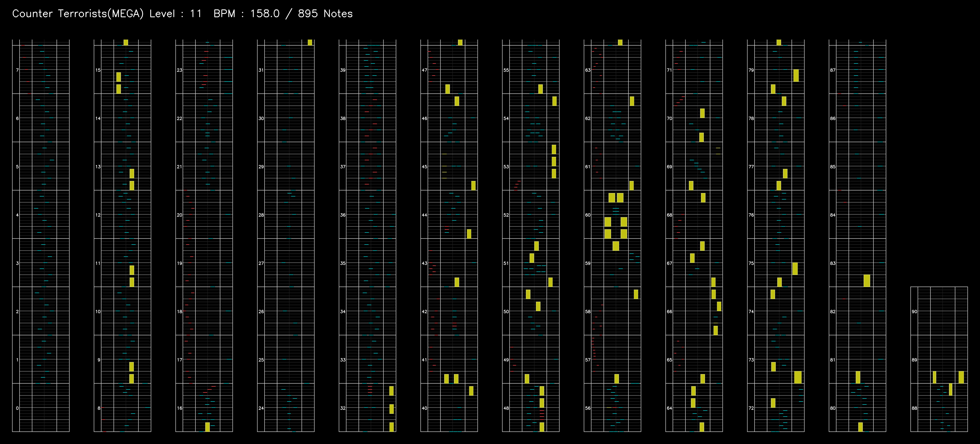The height and width of the screenshot is (444, 980).
Task: Click measure number 39 label
Action: pos(343,70)
